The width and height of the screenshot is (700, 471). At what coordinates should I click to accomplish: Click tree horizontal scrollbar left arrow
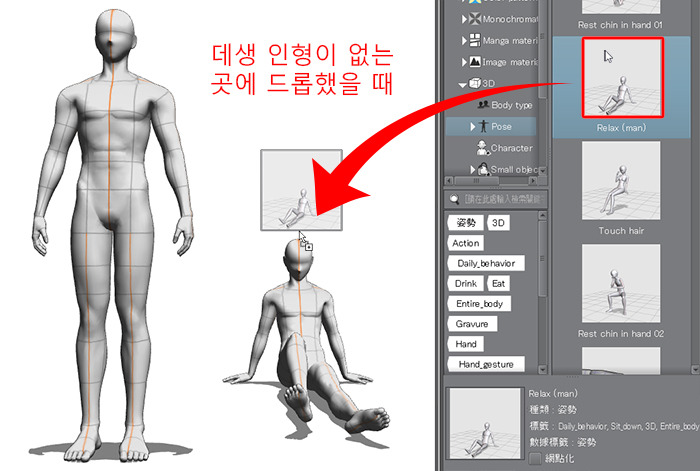(450, 181)
